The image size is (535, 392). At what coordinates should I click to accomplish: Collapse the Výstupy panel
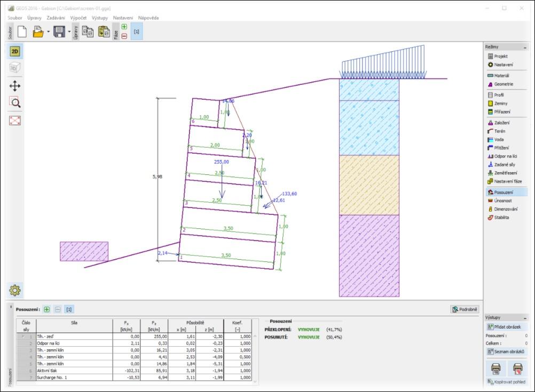click(x=525, y=318)
